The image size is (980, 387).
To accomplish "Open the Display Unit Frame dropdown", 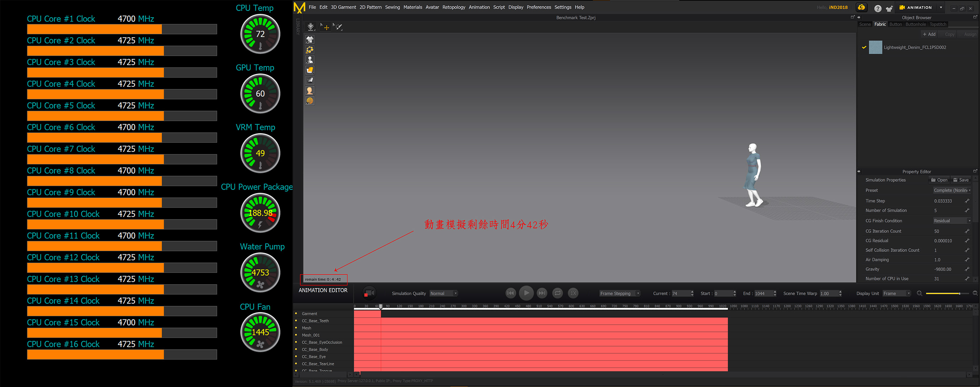I will [x=896, y=293].
